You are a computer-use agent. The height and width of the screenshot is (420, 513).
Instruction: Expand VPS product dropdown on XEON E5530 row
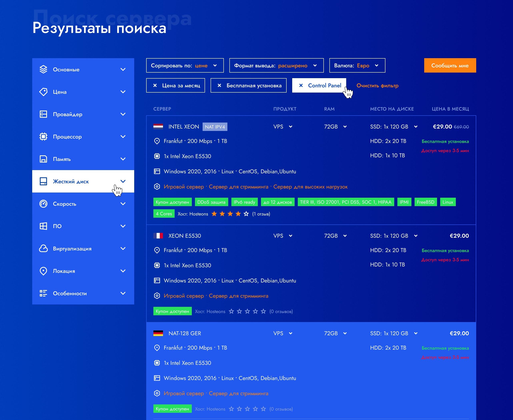pos(291,236)
